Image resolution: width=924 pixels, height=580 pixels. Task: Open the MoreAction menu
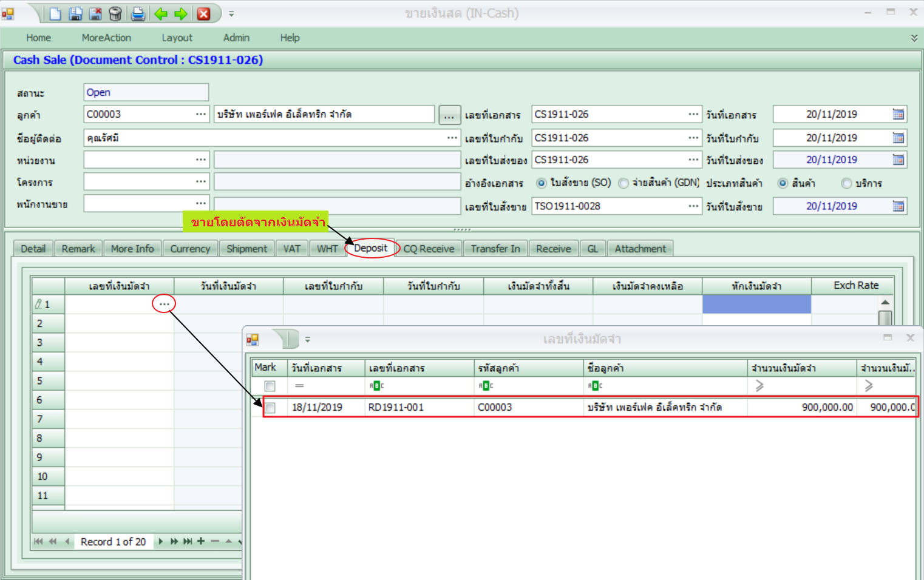[x=106, y=38]
